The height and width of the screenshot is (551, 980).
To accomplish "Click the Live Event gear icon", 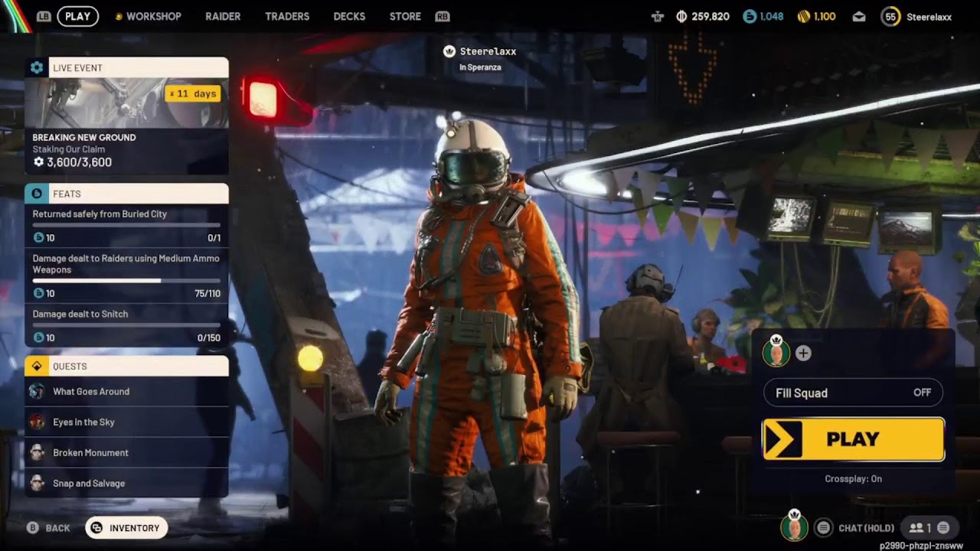I will (x=37, y=67).
